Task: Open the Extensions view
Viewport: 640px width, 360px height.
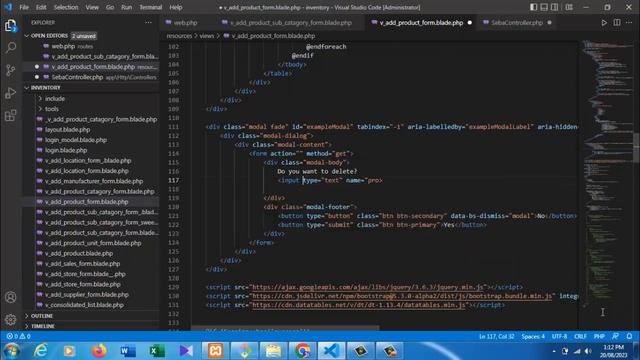Action: [x=11, y=116]
